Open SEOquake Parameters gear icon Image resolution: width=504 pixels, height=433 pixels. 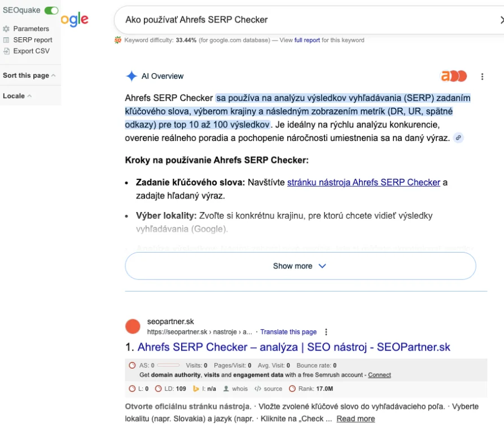point(7,29)
